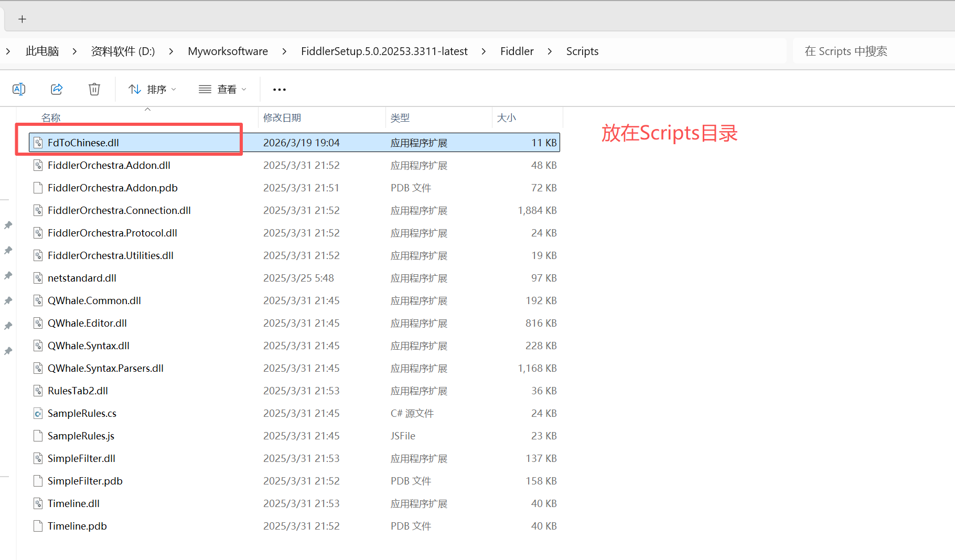Click 资料软件 (D:) breadcrumb
The width and height of the screenshot is (955, 560).
(123, 51)
